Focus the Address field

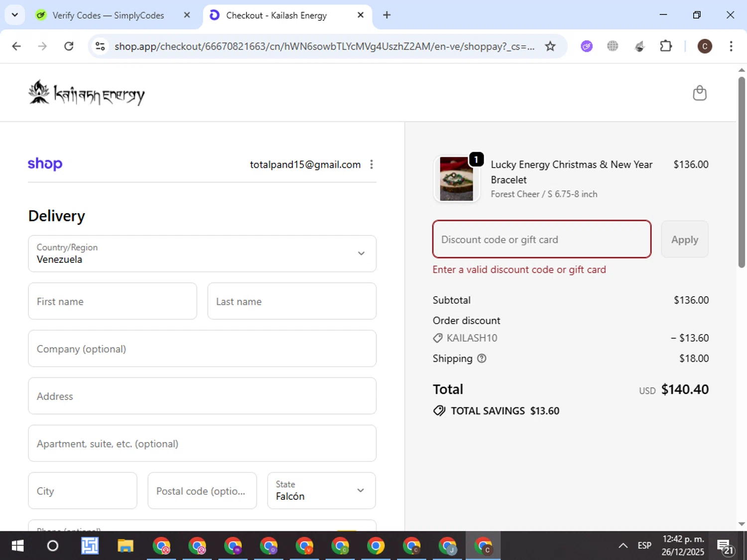202,396
